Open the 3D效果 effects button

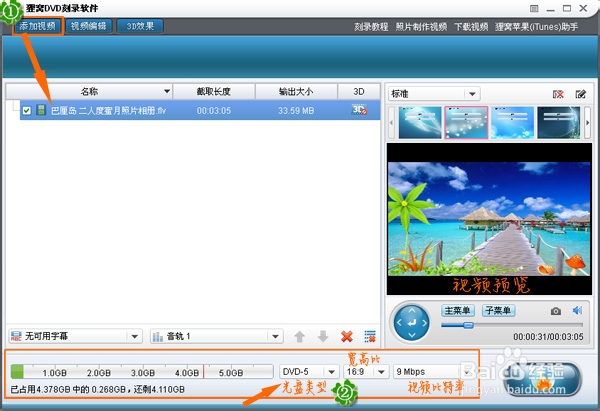[x=140, y=26]
